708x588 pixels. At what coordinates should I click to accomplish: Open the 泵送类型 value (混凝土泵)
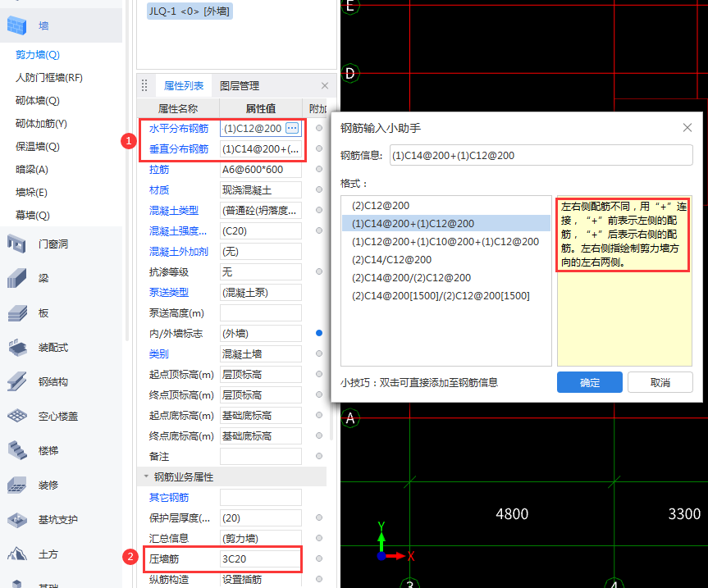[261, 293]
